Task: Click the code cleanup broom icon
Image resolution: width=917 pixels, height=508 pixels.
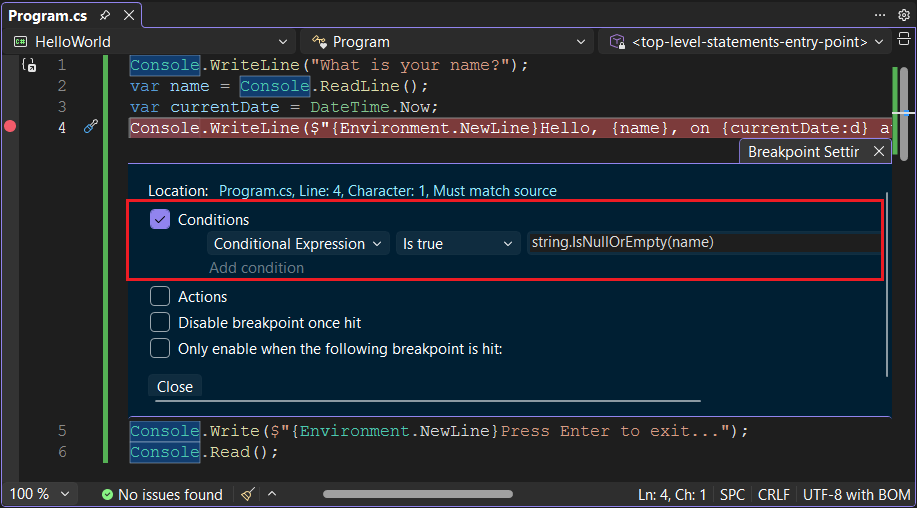Action: tap(247, 494)
